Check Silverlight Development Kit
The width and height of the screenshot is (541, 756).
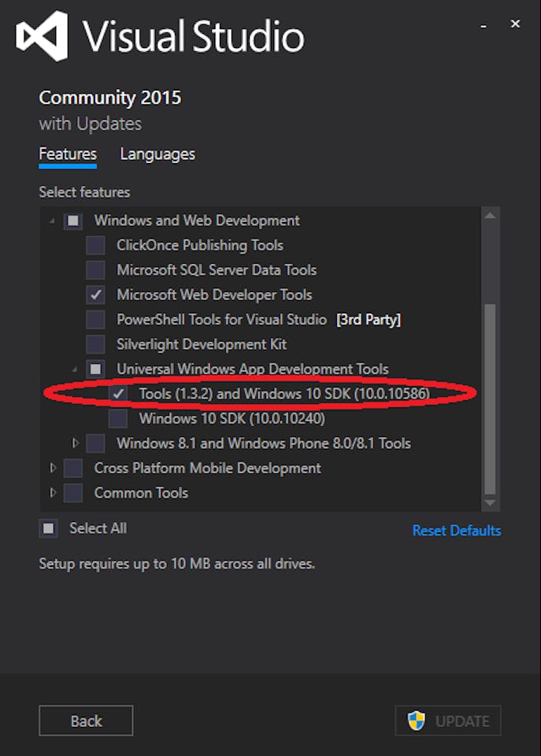[95, 344]
